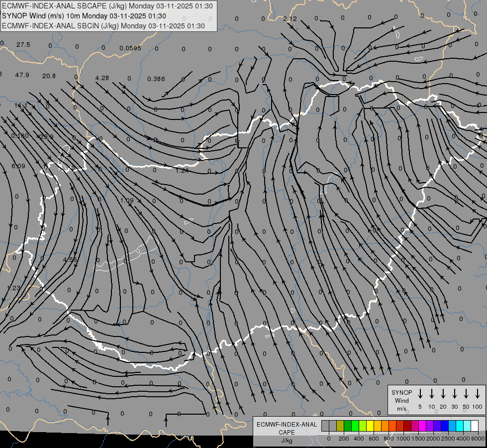
Task: Click the 27.5 CAPE value on map
Action: pyautogui.click(x=23, y=45)
